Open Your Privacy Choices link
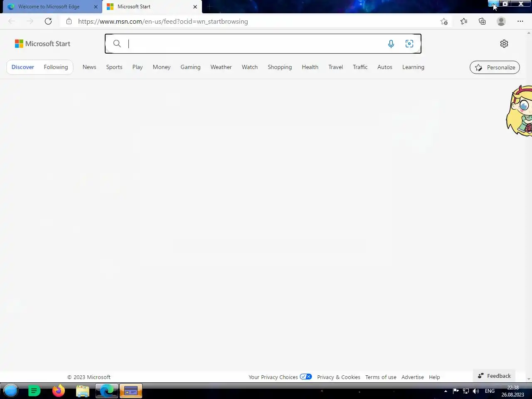This screenshot has width=532, height=399. click(273, 377)
